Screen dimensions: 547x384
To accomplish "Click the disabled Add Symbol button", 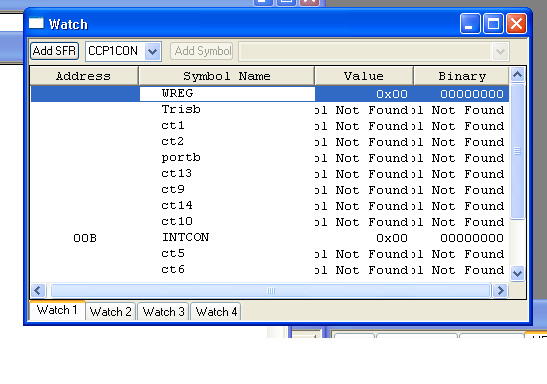I will point(202,51).
